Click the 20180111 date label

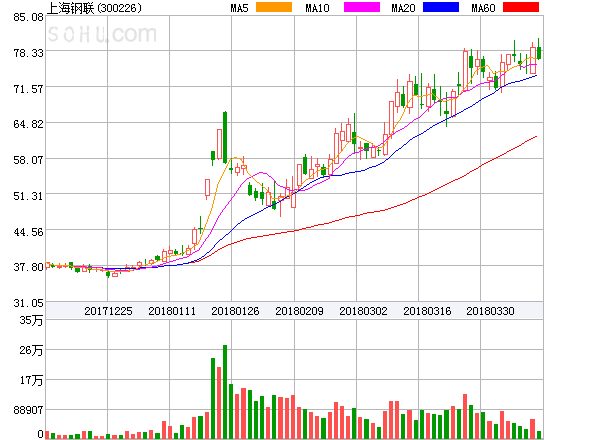tap(172, 311)
